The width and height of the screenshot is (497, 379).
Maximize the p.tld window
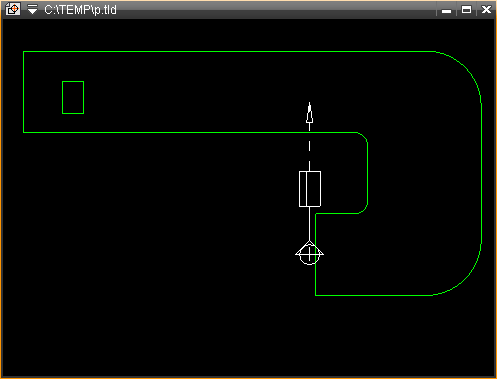(x=466, y=10)
